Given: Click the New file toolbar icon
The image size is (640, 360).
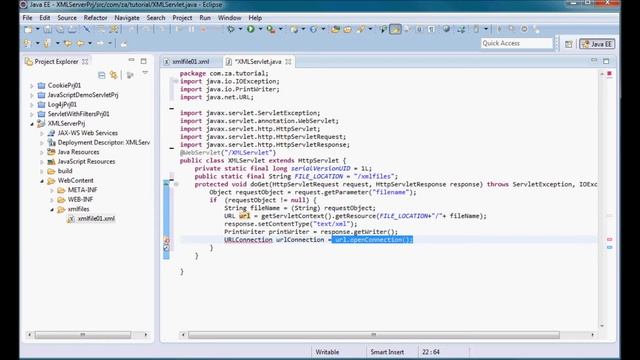Looking at the screenshot, I should tap(28, 29).
